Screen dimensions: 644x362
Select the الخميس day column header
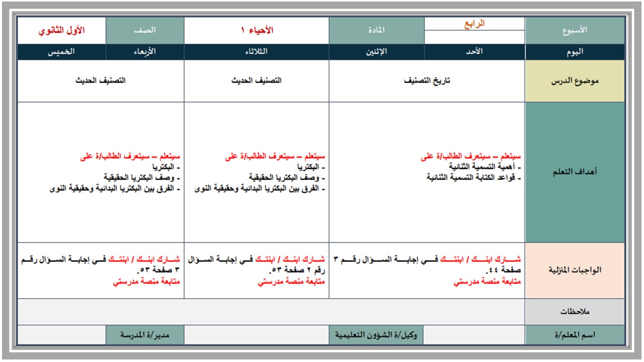click(x=62, y=52)
